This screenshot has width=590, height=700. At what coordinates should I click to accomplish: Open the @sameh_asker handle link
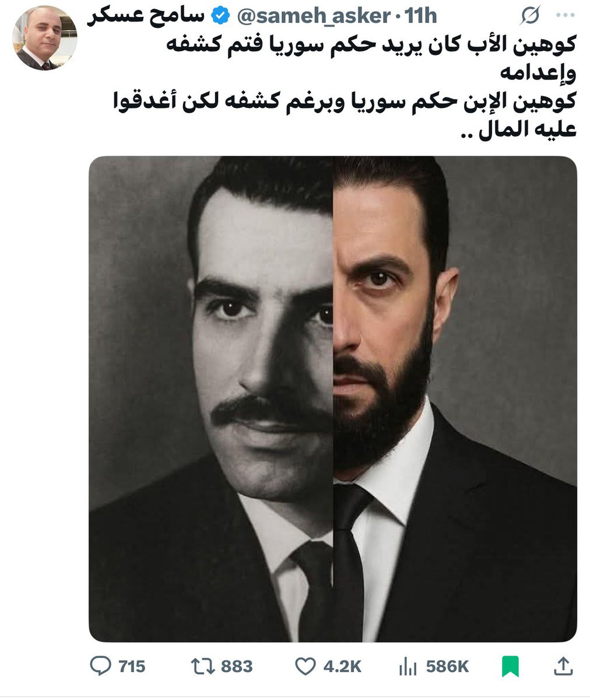click(312, 17)
